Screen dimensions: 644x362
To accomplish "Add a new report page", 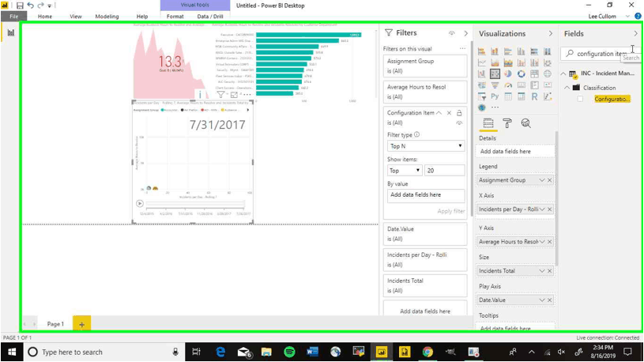I will (81, 324).
